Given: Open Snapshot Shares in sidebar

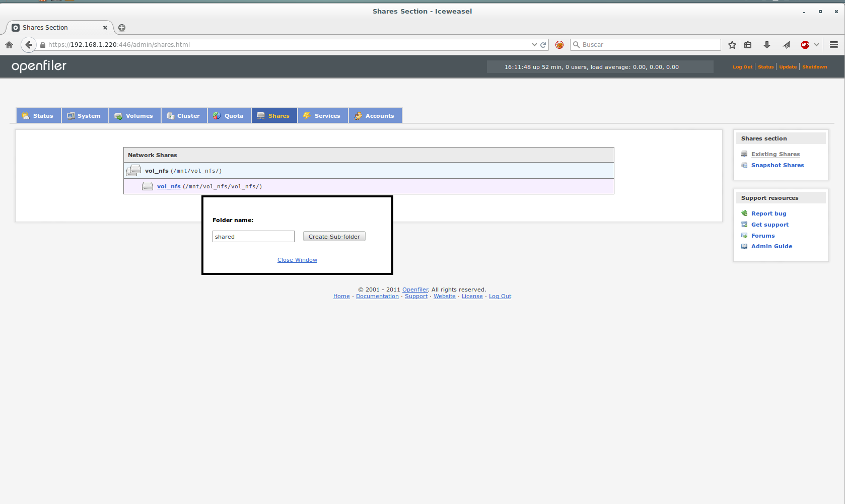Looking at the screenshot, I should [x=777, y=165].
